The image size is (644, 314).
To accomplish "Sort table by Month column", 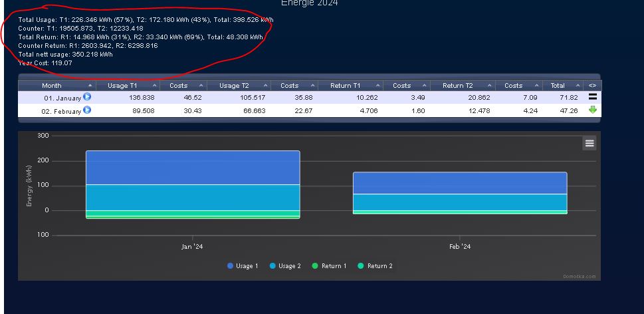I will tap(57, 86).
